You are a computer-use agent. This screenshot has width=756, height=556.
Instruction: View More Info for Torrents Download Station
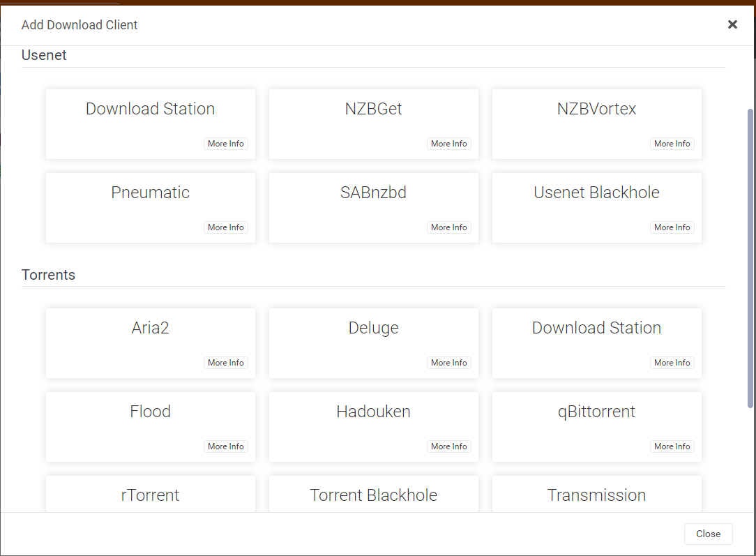(672, 363)
